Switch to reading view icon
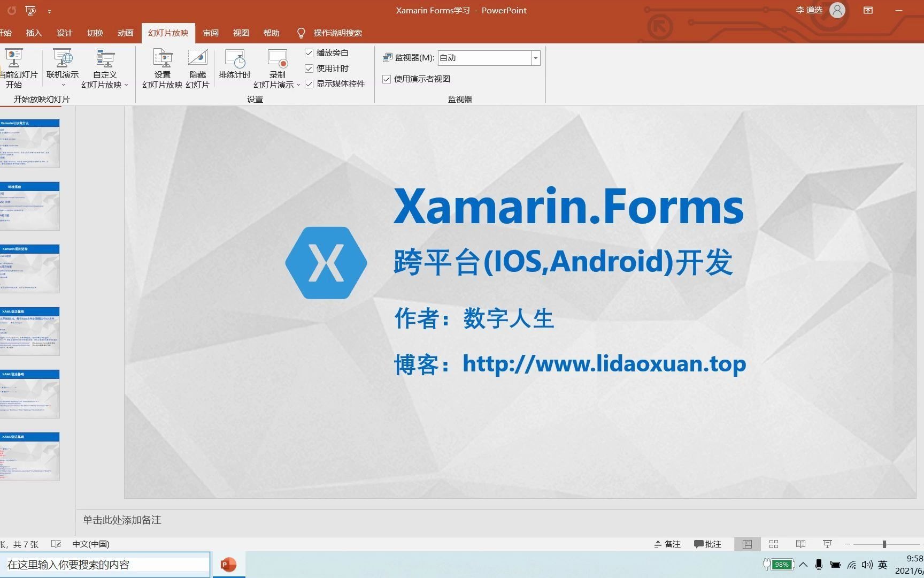 click(x=800, y=544)
